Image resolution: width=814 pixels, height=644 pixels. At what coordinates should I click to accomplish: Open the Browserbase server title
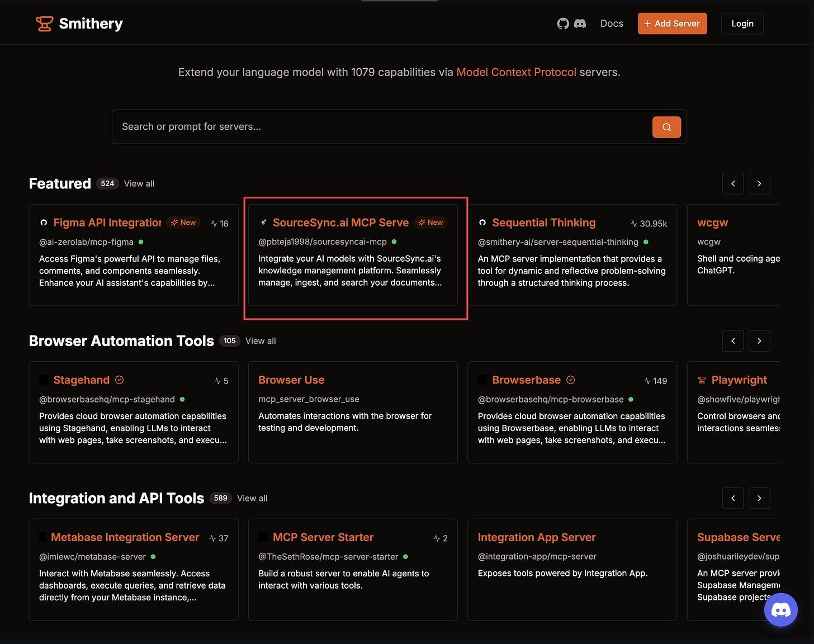[x=526, y=380]
